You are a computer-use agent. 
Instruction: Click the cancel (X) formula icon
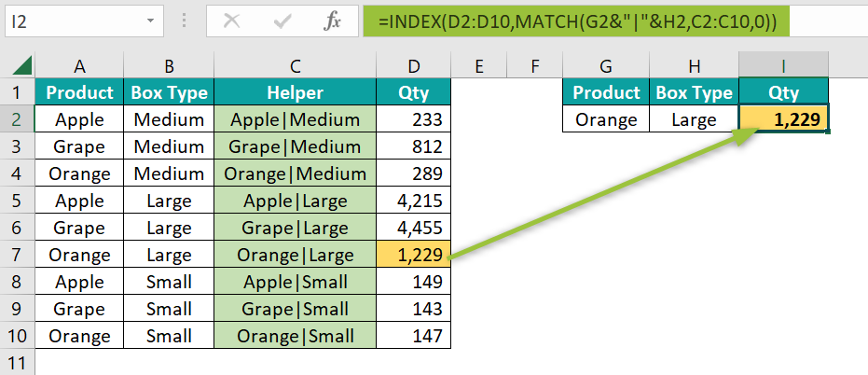(x=231, y=21)
